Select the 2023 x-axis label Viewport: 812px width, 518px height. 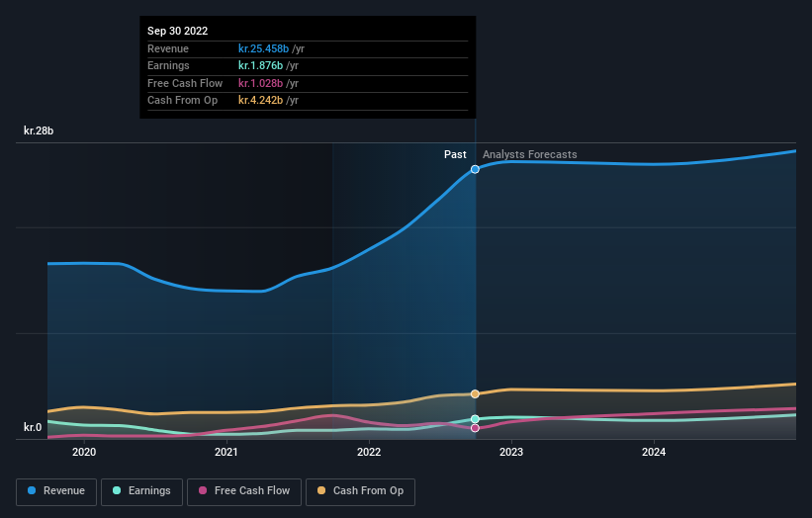(511, 452)
